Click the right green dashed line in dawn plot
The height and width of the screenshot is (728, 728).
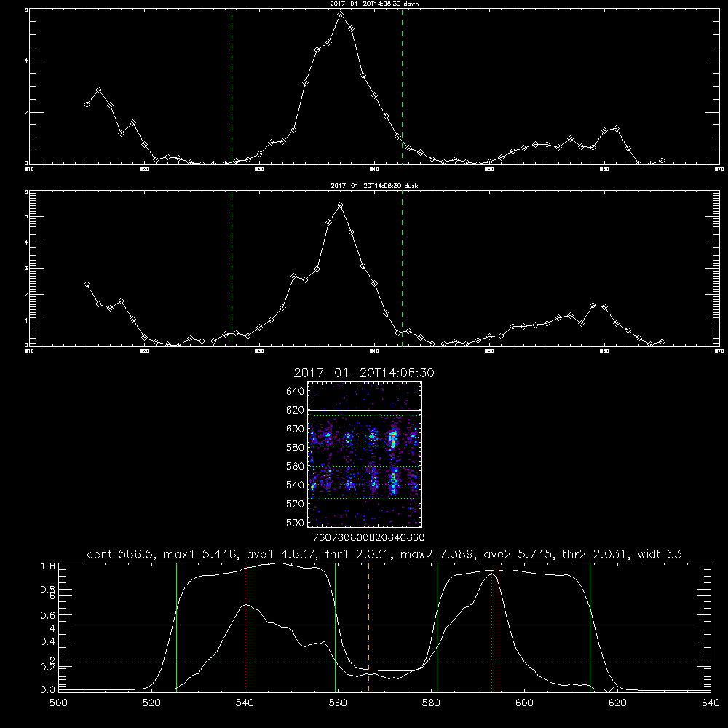coord(402,86)
